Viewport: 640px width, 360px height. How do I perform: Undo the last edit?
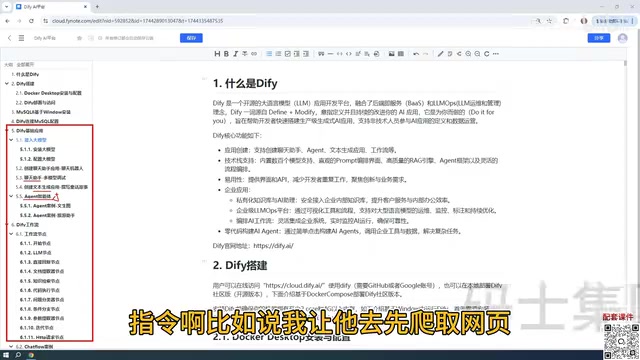tap(416, 54)
